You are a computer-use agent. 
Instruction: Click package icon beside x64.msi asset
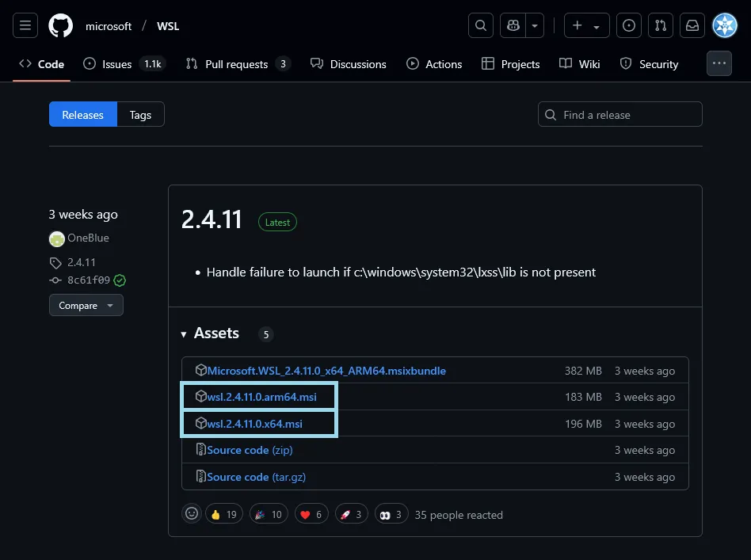[200, 423]
